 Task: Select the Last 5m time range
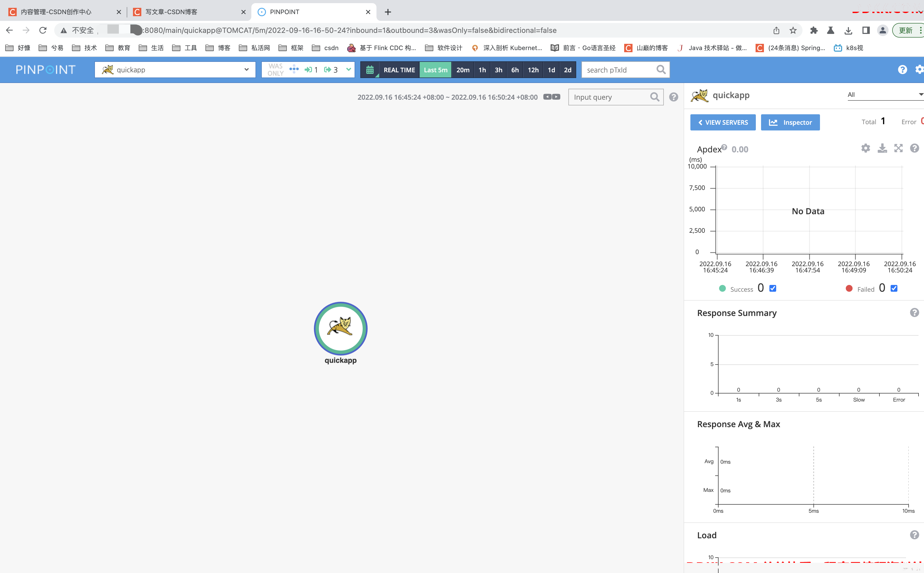click(435, 70)
